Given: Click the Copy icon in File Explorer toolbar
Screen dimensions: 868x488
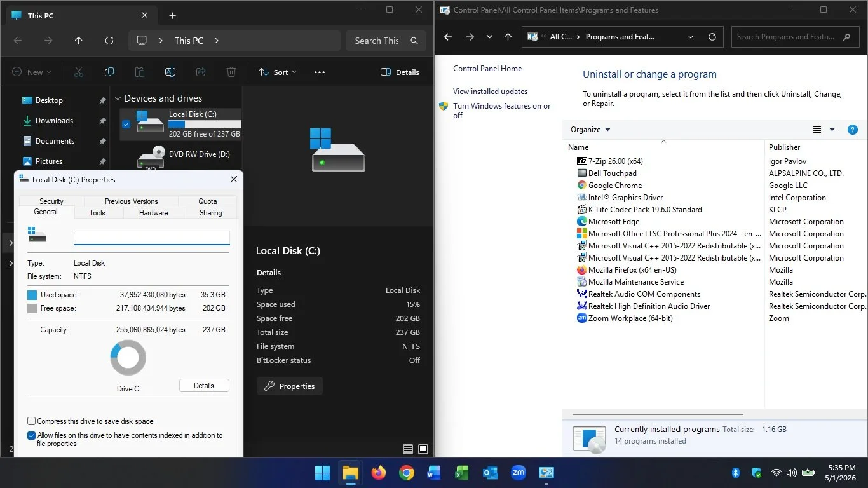Looking at the screenshot, I should point(109,72).
